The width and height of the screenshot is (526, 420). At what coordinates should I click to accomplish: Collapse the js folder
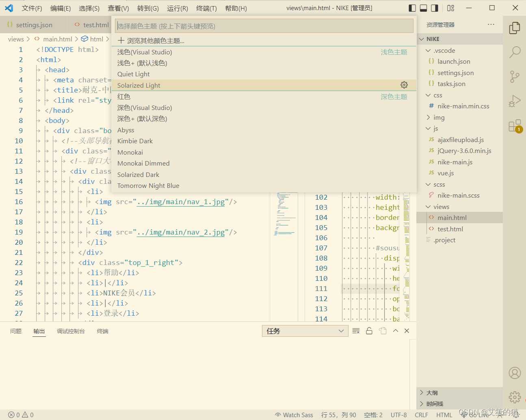[459, 128]
